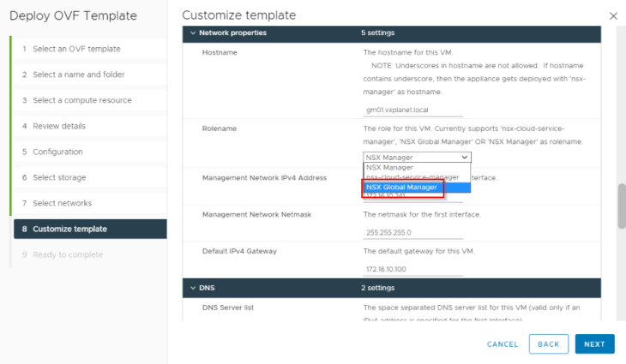Edit the Management Network Netmask field
The height and width of the screenshot is (364, 626).
click(412, 232)
